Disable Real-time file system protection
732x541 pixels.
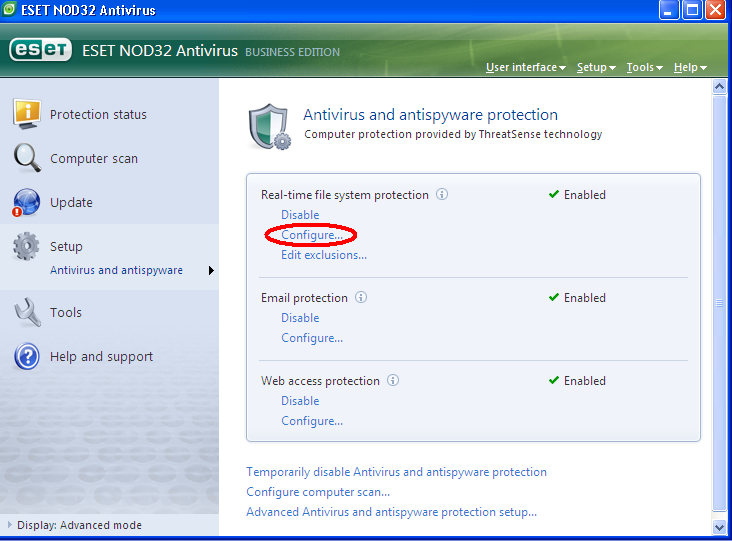[x=300, y=215]
